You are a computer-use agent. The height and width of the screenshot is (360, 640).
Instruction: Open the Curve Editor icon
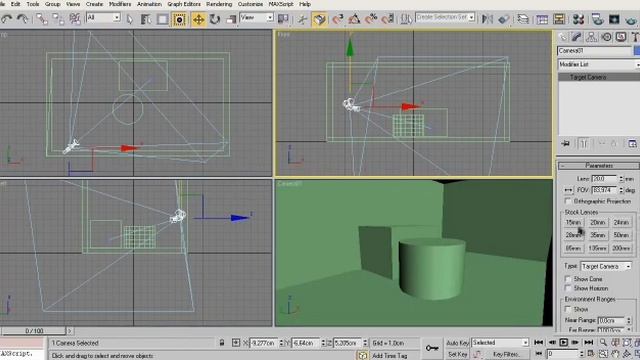click(542, 19)
